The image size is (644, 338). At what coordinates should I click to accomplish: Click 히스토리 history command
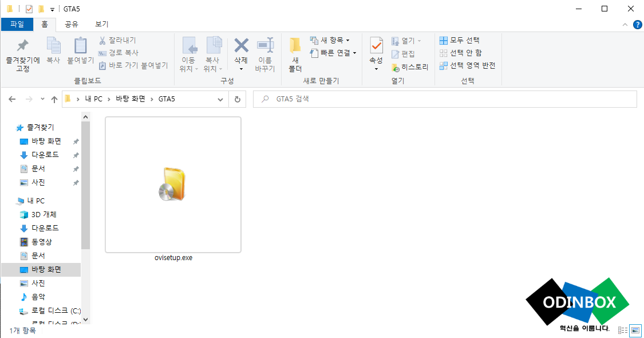pos(410,67)
